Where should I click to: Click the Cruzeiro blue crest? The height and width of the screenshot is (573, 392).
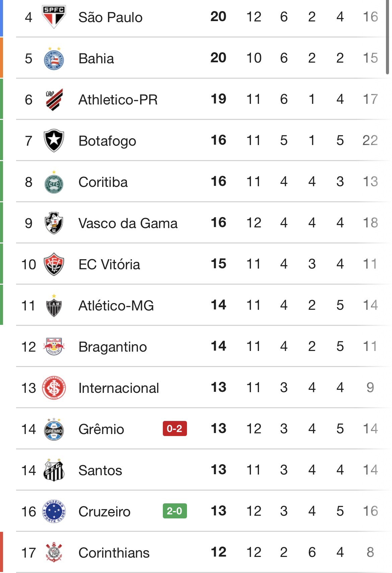(54, 511)
